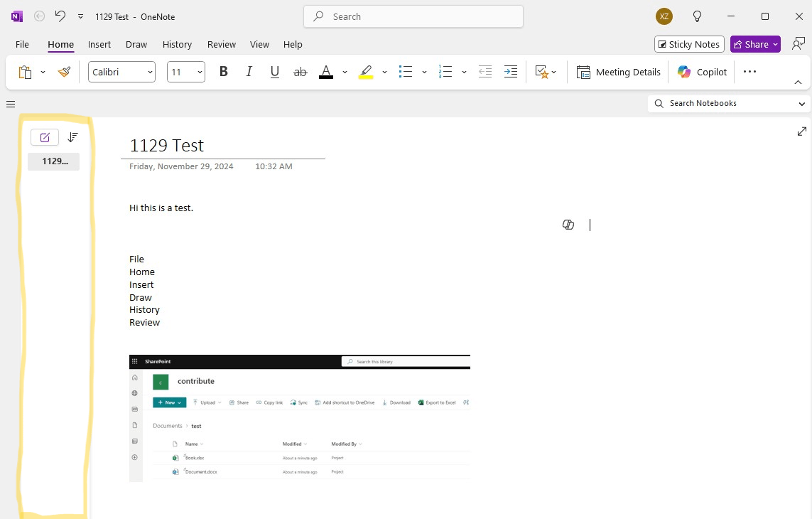The width and height of the screenshot is (812, 519).
Task: Open Meeting Details from the ribbon
Action: 619,71
